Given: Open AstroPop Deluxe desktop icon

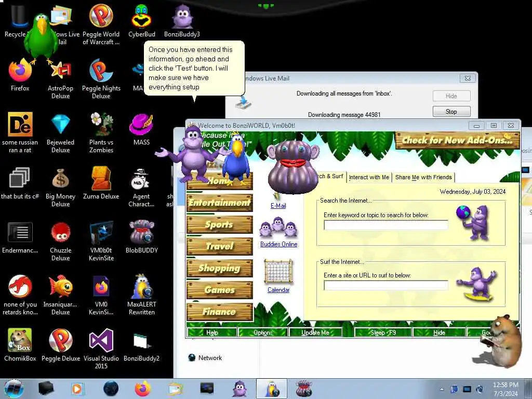Looking at the screenshot, I should coord(60,79).
